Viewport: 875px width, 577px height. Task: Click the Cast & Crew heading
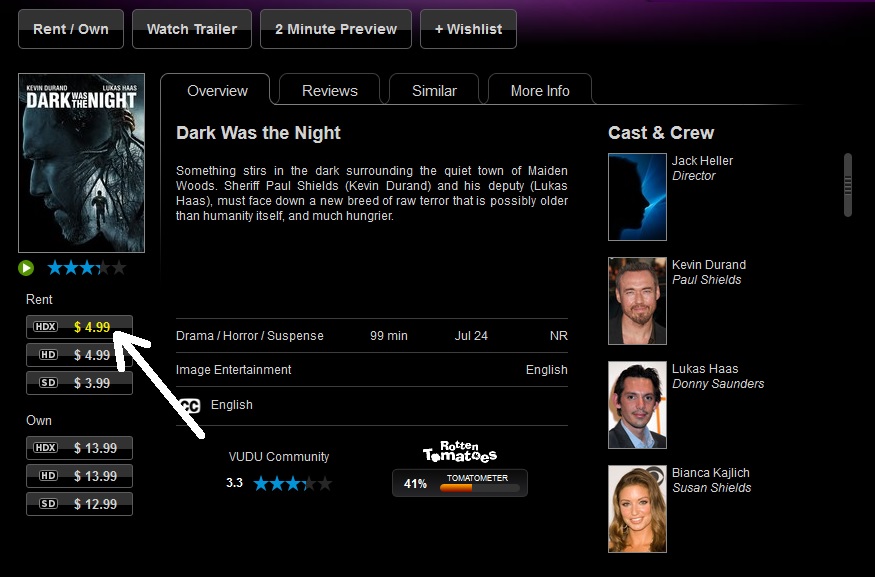click(x=661, y=133)
